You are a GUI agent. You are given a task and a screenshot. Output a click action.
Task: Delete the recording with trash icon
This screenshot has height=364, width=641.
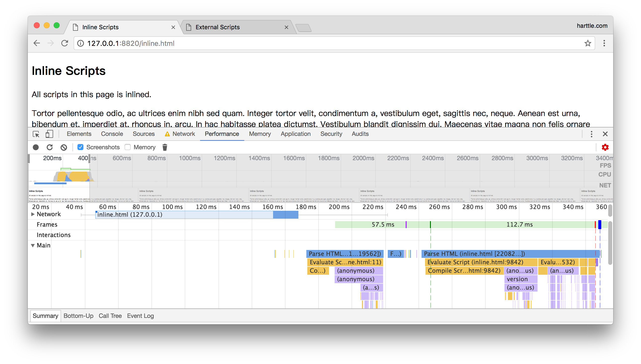pos(165,147)
